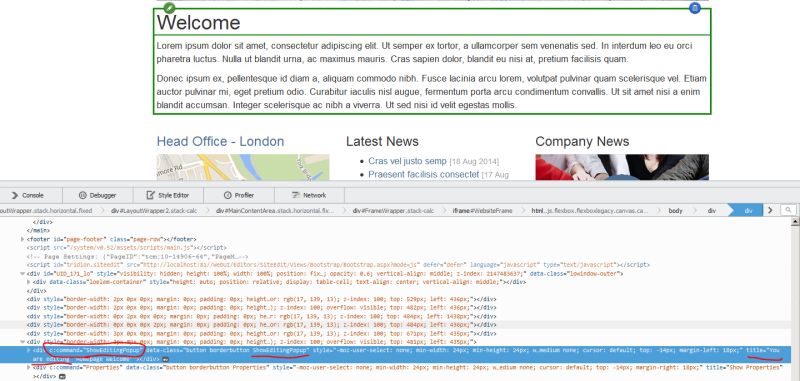Click the Donec ipsum second paragraph
The image size is (800, 381).
pos(432,92)
